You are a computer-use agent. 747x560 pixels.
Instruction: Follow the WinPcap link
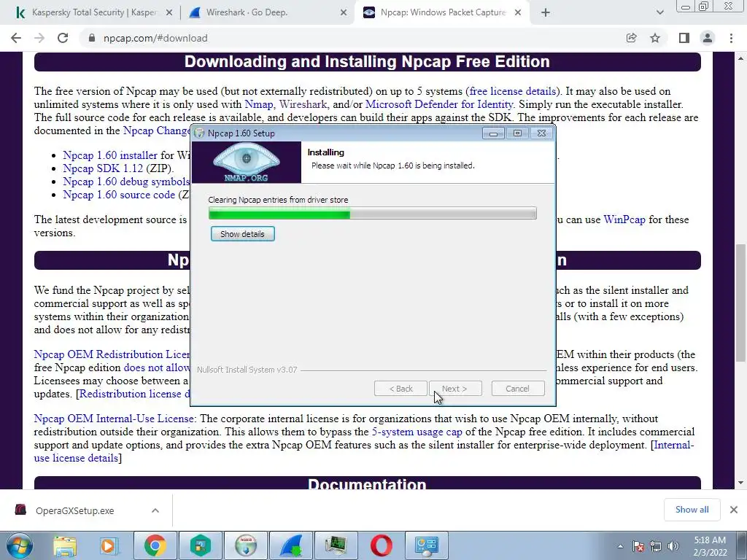tap(624, 219)
